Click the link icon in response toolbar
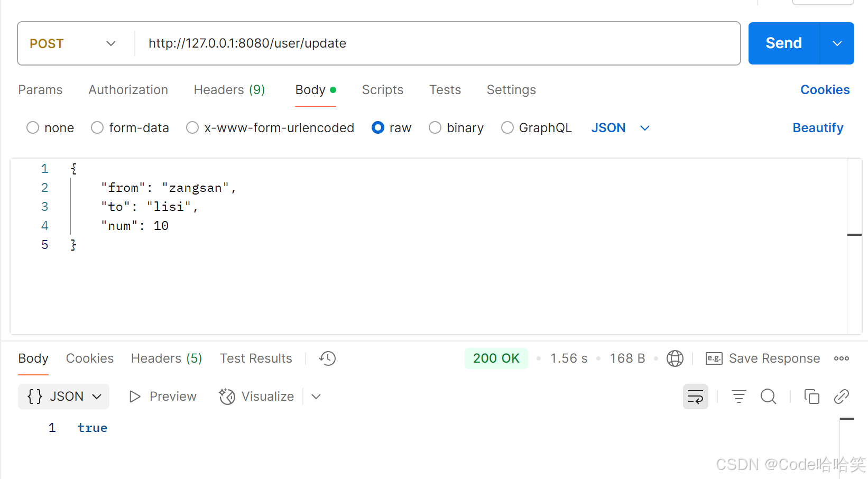This screenshot has width=868, height=479. pyautogui.click(x=842, y=397)
